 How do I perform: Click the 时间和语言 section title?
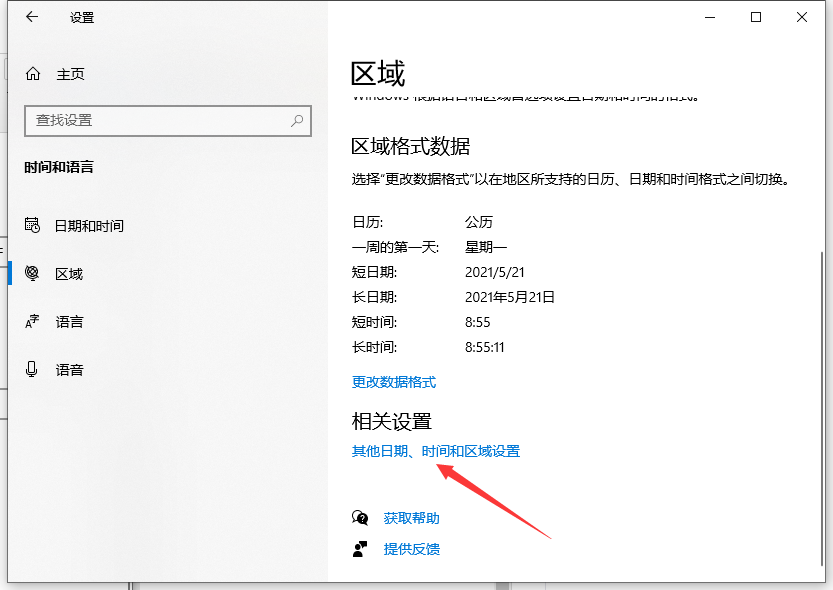point(59,167)
